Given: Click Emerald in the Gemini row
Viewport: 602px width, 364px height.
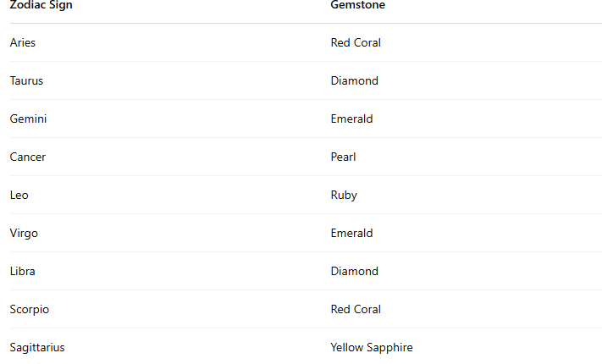Looking at the screenshot, I should tap(351, 119).
